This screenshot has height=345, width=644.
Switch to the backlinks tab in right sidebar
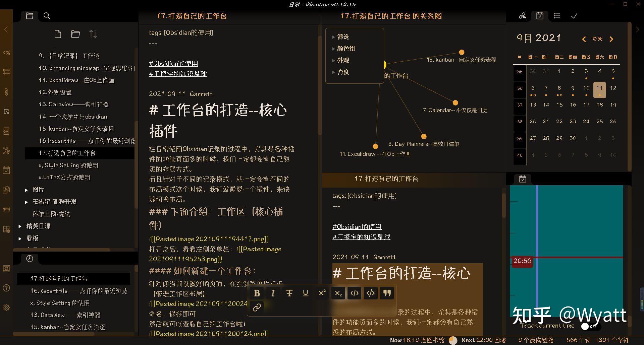(522, 16)
